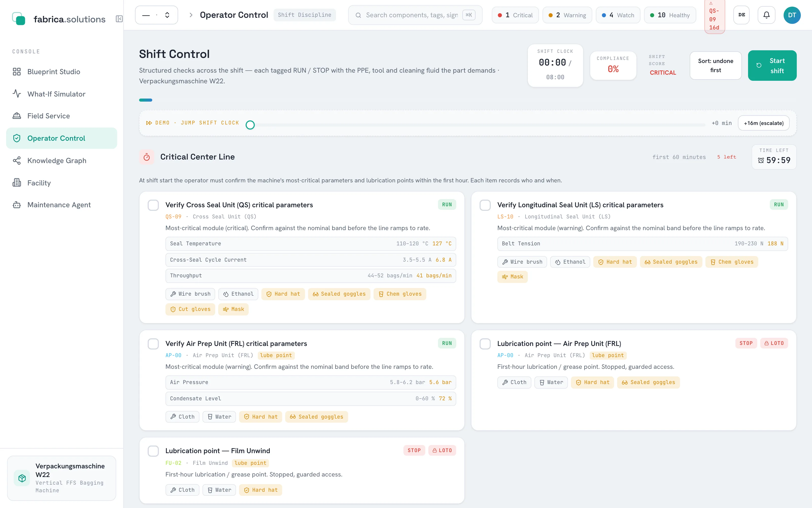Click the +16m (escalate) button
812x508 pixels.
pyautogui.click(x=764, y=123)
